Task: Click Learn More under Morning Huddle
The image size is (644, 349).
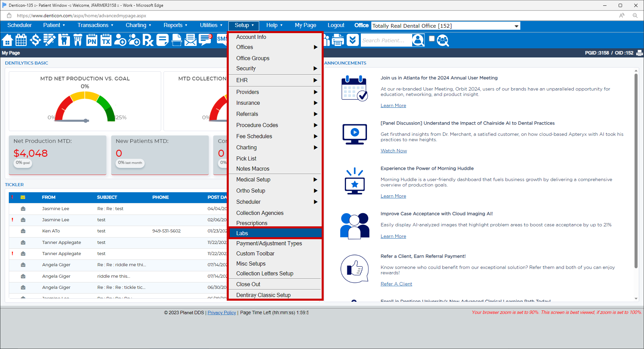Action: tap(393, 196)
